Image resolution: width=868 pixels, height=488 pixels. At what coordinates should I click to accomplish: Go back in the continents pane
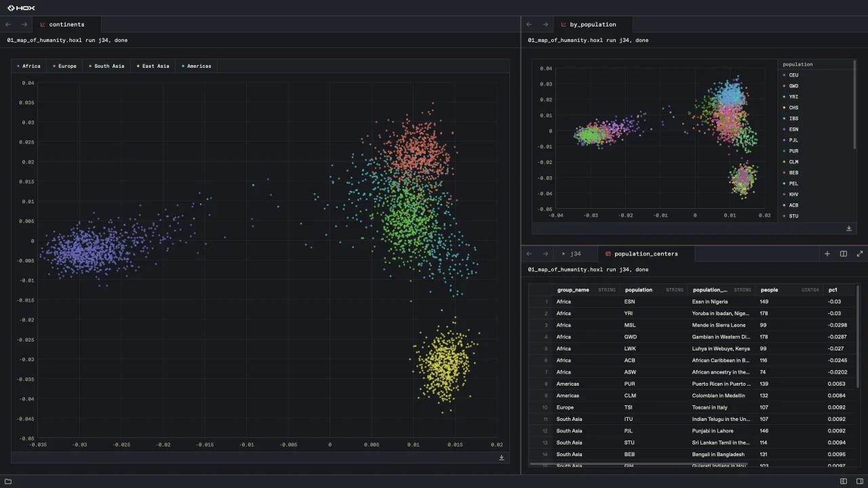(x=8, y=24)
